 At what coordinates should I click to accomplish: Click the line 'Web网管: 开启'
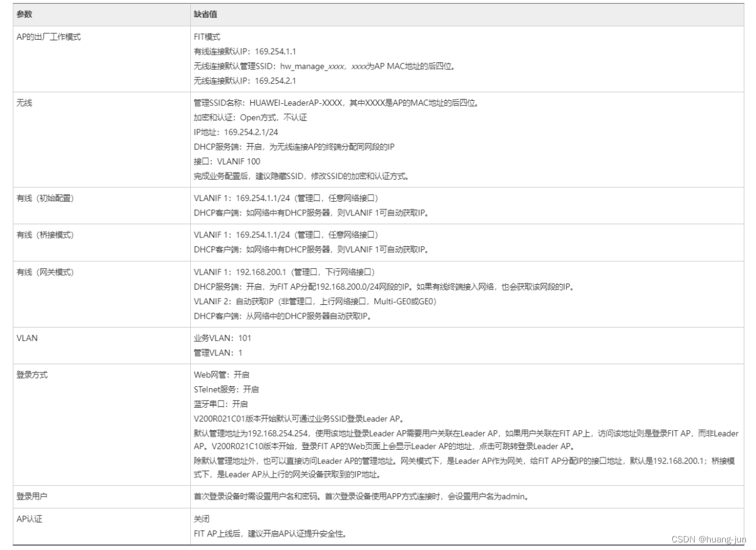[x=221, y=375]
